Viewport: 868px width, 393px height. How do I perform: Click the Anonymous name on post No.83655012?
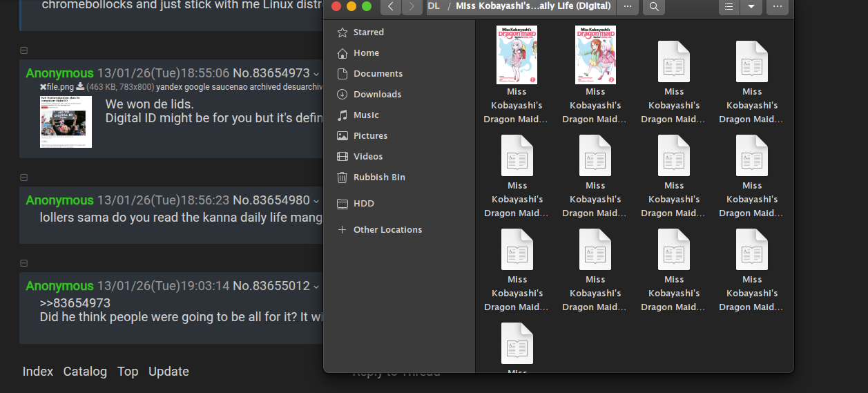tap(59, 286)
